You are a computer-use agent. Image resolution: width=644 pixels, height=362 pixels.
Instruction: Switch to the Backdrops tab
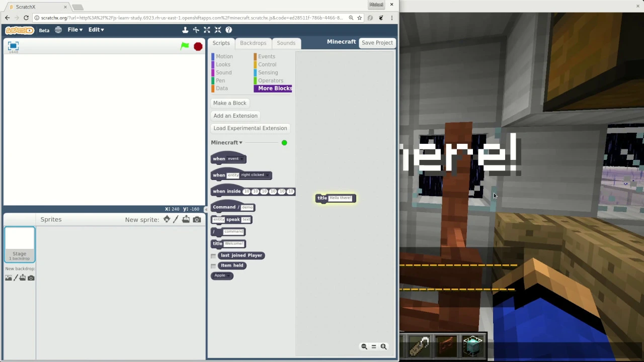pos(253,43)
